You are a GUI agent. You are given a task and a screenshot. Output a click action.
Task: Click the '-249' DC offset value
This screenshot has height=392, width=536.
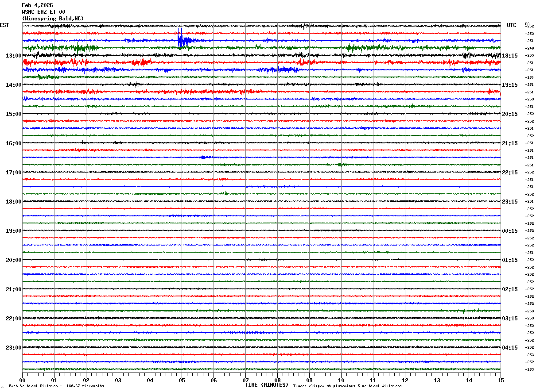[530, 48]
